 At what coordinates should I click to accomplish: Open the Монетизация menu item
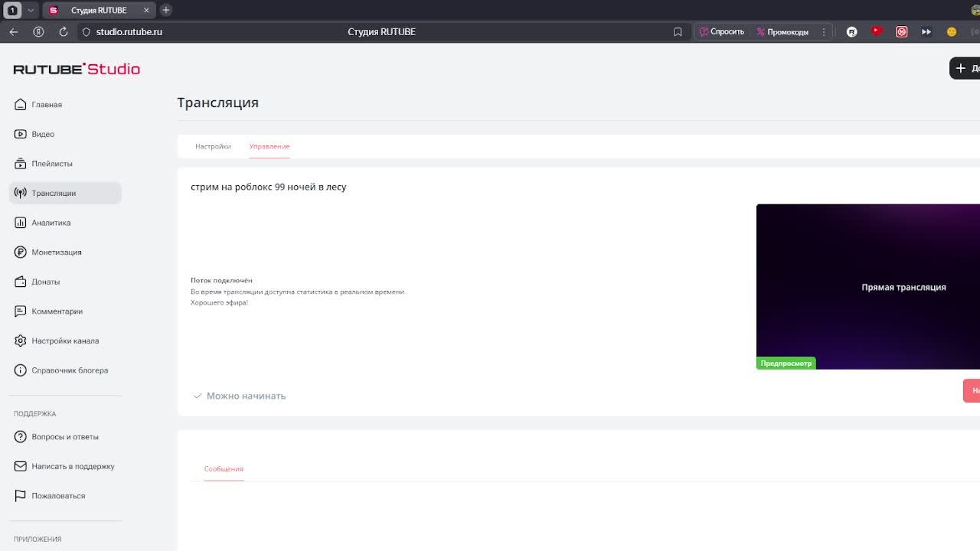(65, 252)
